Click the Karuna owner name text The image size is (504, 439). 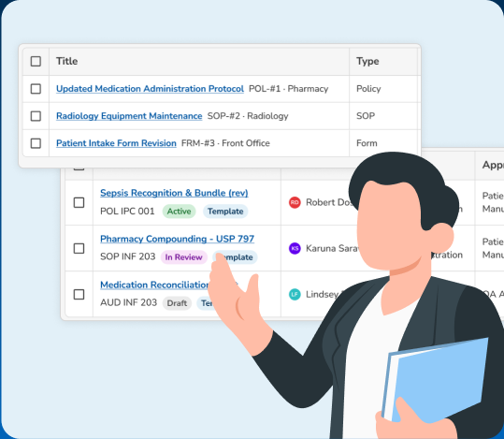click(x=332, y=248)
